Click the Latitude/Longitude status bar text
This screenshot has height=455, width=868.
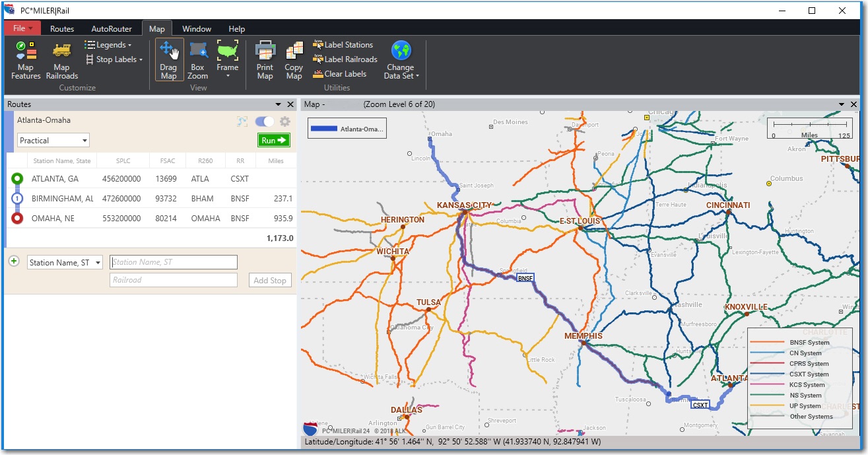tap(452, 442)
